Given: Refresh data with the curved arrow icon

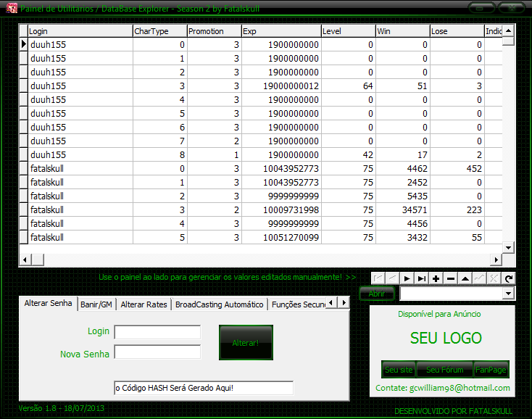Looking at the screenshot, I should pyautogui.click(x=509, y=278).
